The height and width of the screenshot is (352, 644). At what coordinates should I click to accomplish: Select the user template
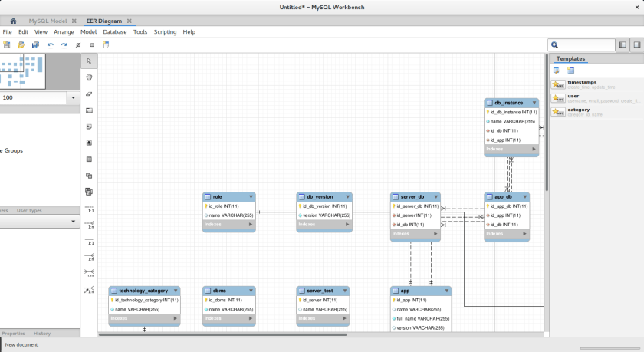point(596,98)
